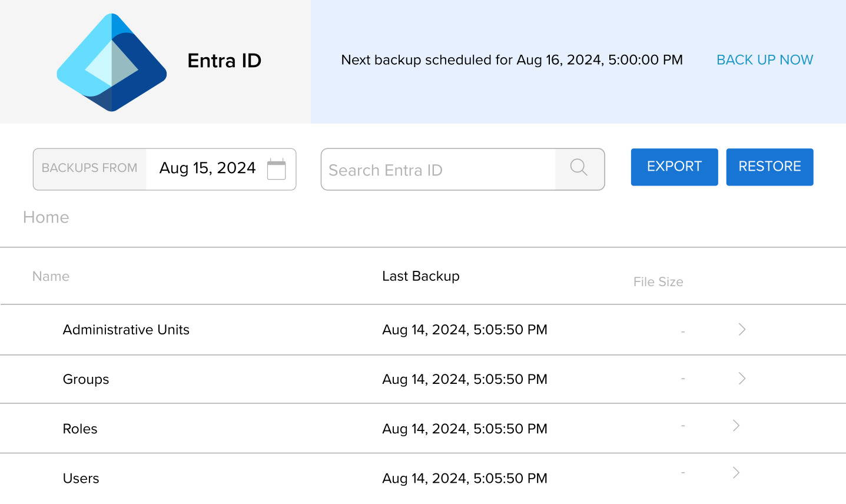Click the EXPORT button

coord(675,167)
